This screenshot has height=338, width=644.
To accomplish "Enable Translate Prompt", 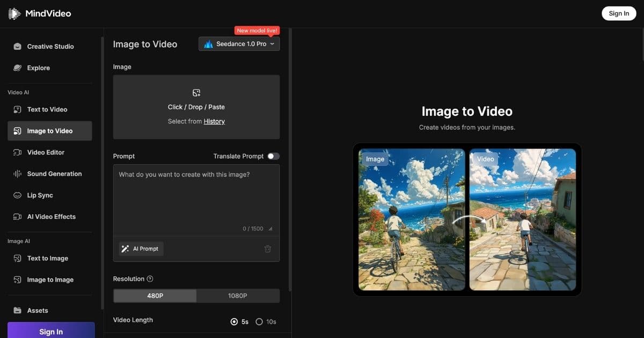I will tap(273, 156).
